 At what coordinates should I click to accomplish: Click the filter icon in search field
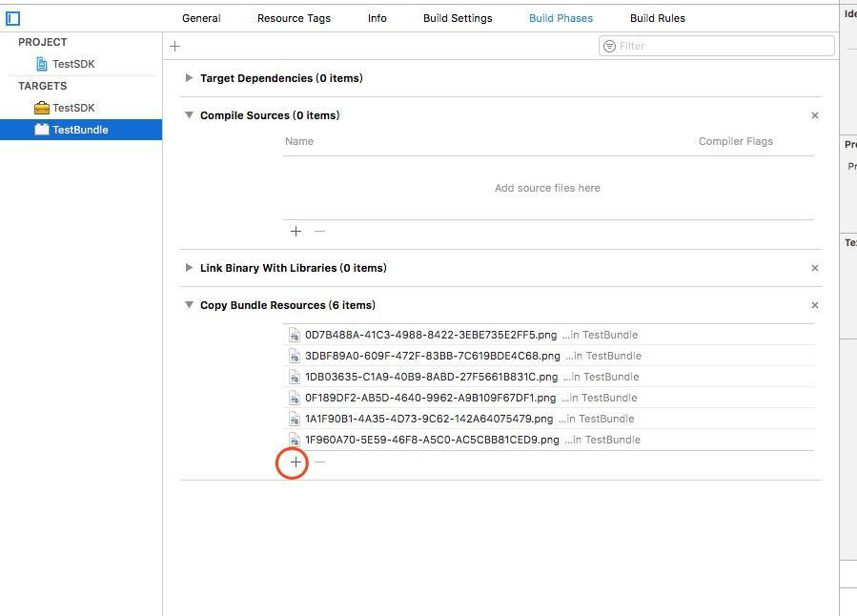point(609,47)
